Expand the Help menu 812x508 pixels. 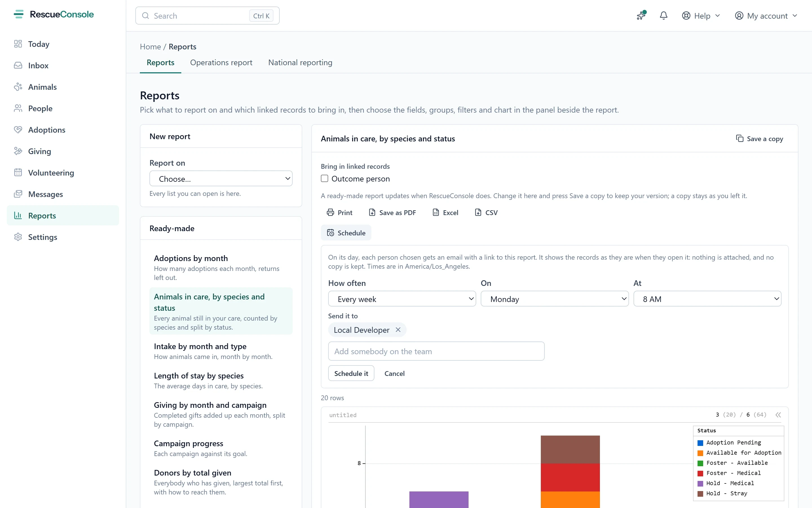[x=701, y=16]
